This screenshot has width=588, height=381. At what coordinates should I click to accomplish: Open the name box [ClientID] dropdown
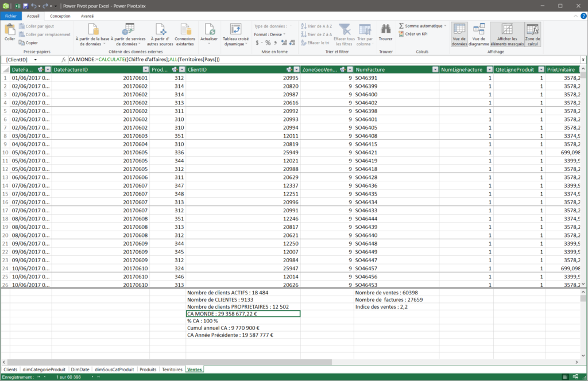36,60
